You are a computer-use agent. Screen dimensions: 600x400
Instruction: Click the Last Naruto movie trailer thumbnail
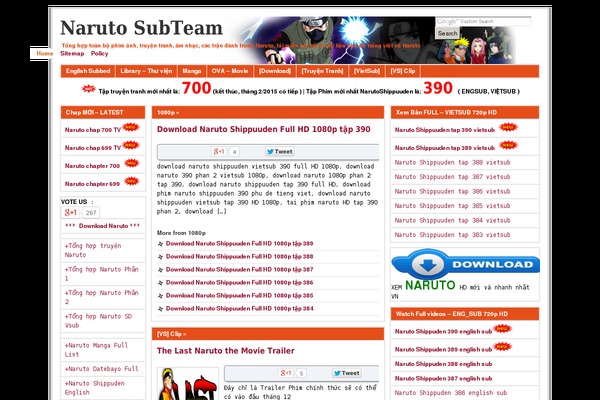(188, 384)
